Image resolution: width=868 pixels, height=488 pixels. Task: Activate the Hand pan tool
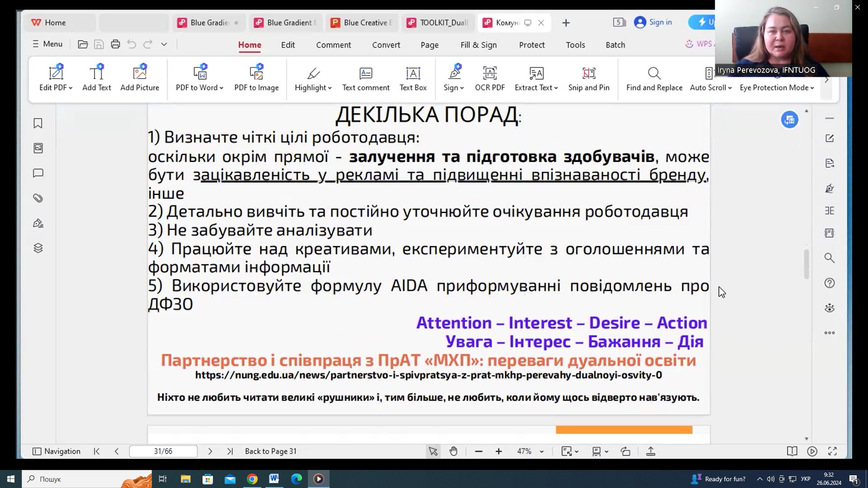click(453, 451)
